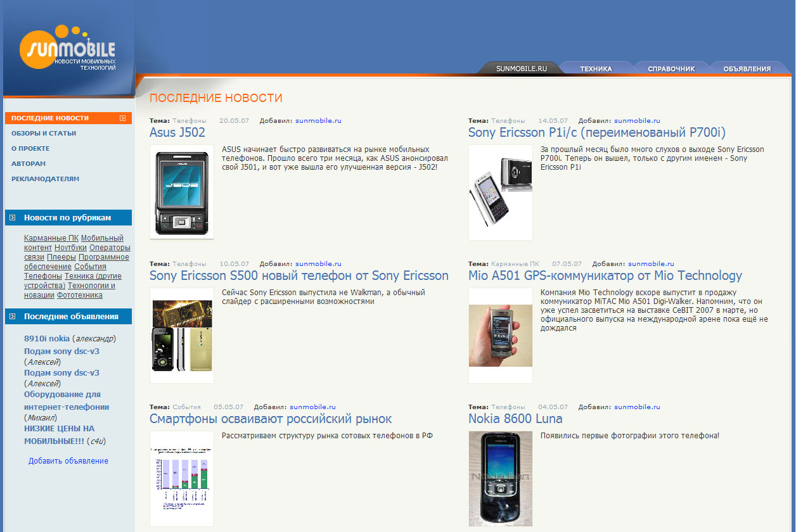Click date 07.05.07 on Mio A501 post
The image size is (796, 532).
point(567,263)
